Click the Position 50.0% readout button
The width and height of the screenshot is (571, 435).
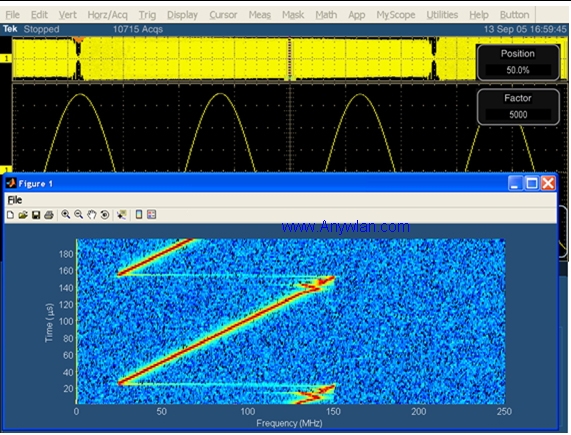518,62
